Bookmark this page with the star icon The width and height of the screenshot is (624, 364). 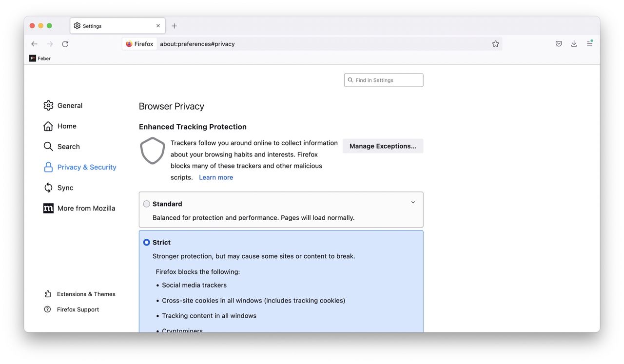[495, 44]
